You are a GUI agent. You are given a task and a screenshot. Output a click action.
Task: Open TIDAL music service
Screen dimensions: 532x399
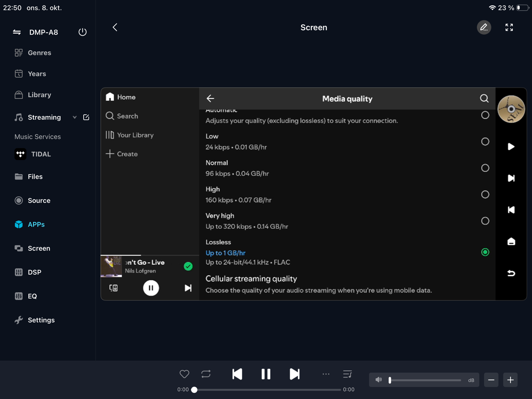(x=41, y=154)
